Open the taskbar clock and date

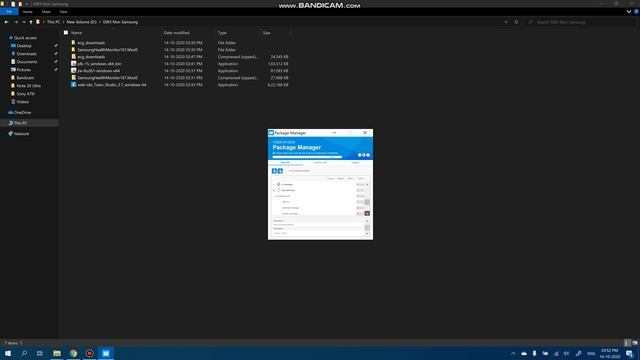point(609,353)
